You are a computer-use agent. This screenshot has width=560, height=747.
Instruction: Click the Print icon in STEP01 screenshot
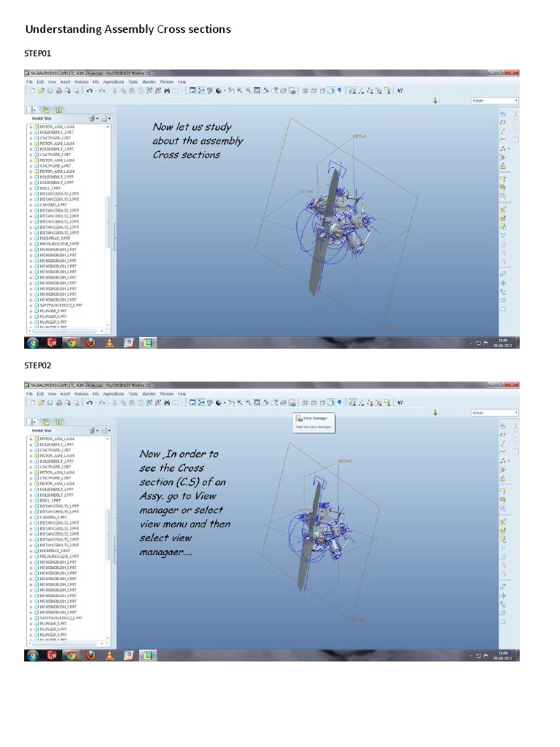(x=59, y=90)
